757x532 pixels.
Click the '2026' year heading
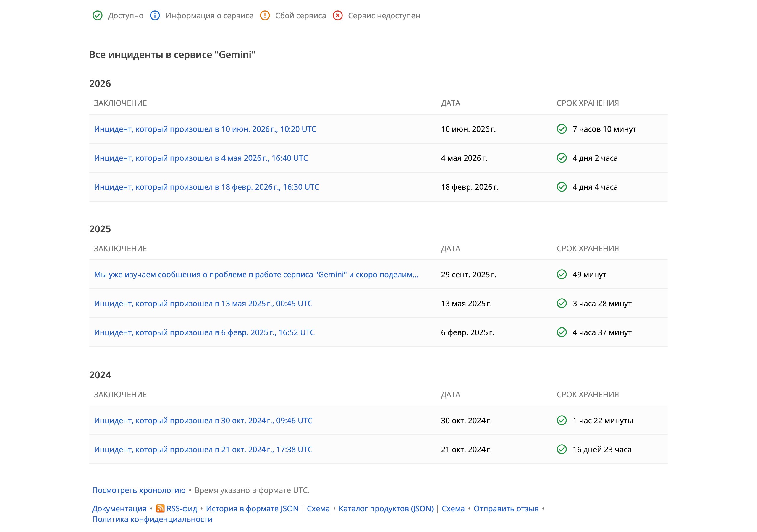coord(100,83)
